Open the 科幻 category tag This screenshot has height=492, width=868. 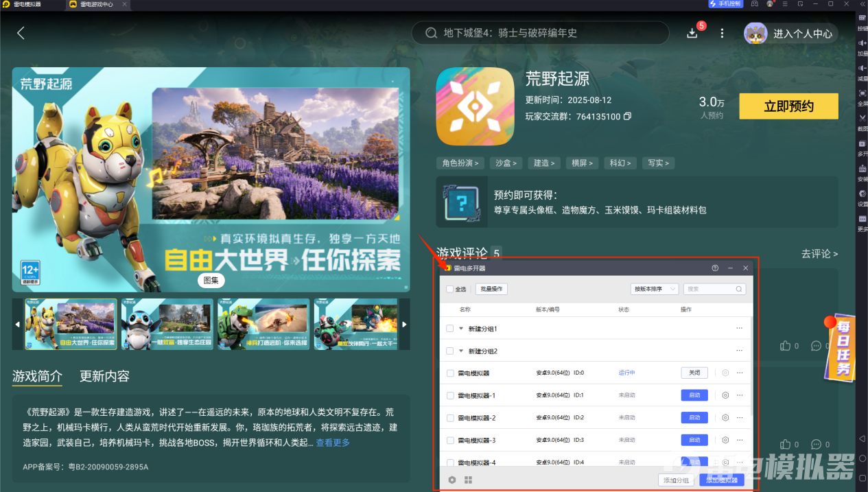pyautogui.click(x=620, y=163)
